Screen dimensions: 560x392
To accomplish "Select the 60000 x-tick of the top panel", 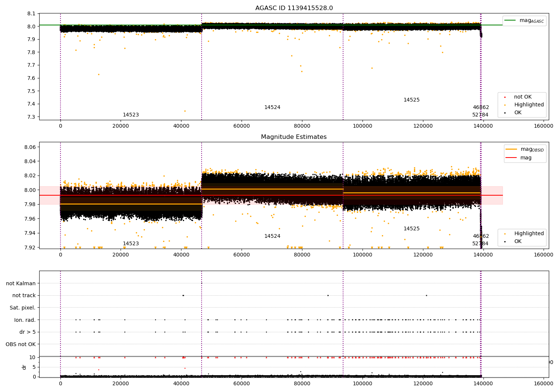I will 242,126.
